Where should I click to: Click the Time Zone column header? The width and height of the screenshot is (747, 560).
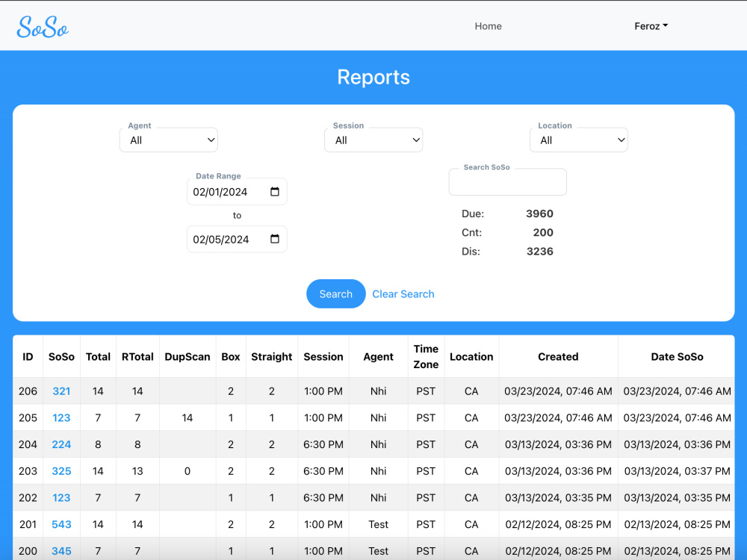426,357
